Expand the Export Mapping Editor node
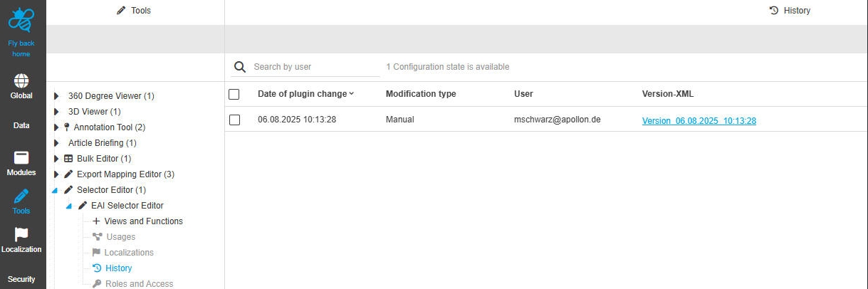This screenshot has width=868, height=289. (57, 174)
